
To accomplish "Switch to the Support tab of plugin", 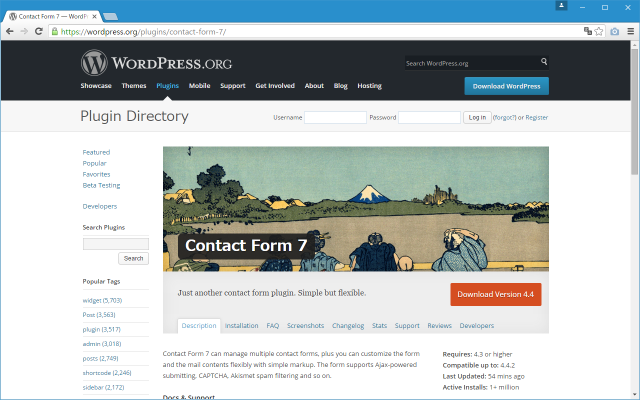I will click(x=407, y=326).
